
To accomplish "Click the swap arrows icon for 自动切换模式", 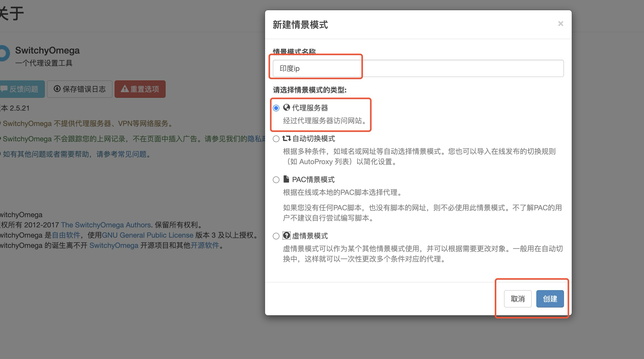I will tap(287, 139).
